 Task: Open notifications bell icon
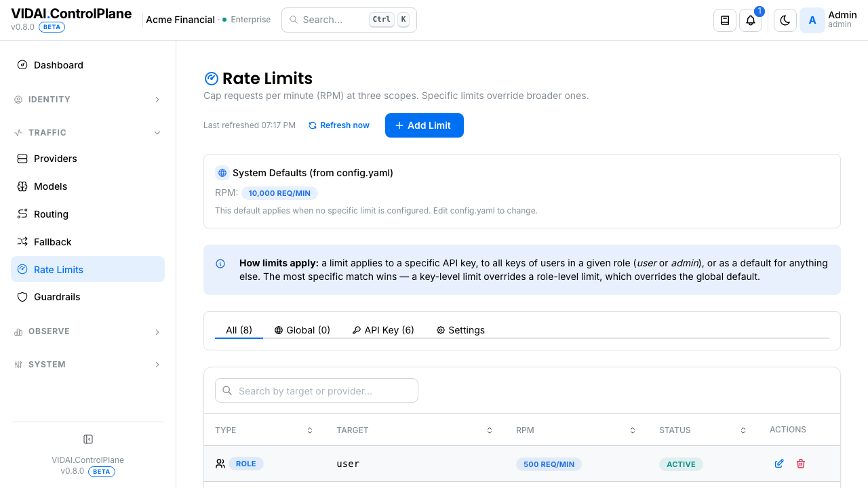[751, 20]
